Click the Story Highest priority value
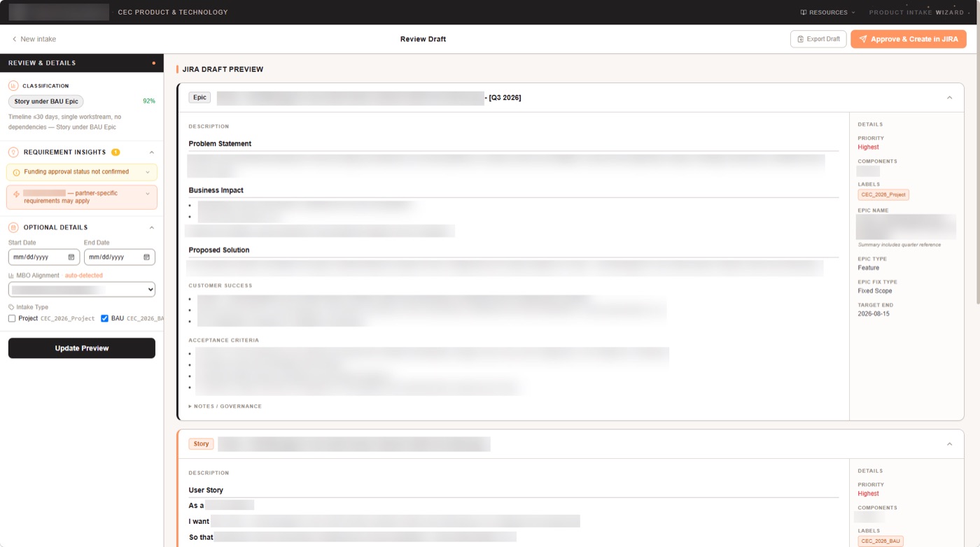 868,494
